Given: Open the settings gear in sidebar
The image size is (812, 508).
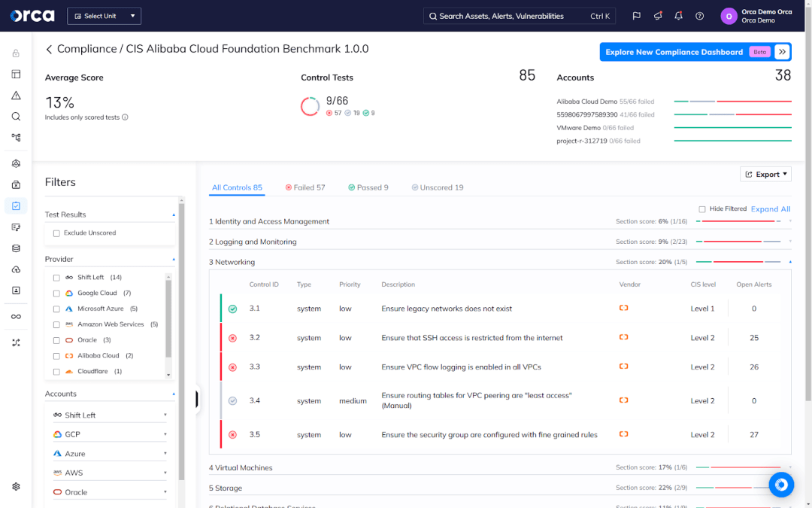Looking at the screenshot, I should coord(16,487).
